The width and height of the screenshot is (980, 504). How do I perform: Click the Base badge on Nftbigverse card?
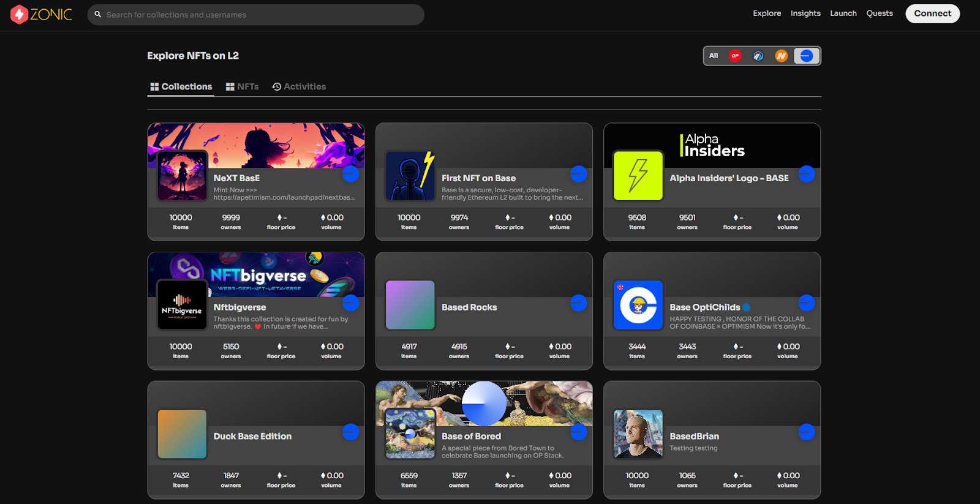coord(350,303)
